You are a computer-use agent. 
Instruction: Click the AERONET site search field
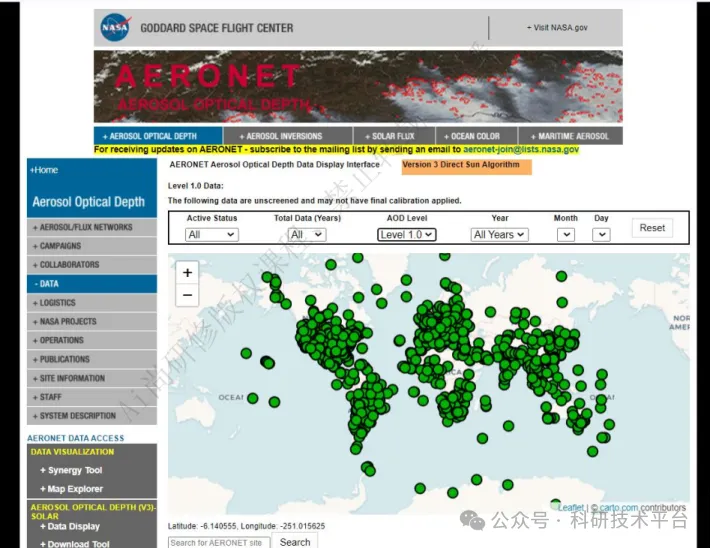(x=219, y=543)
